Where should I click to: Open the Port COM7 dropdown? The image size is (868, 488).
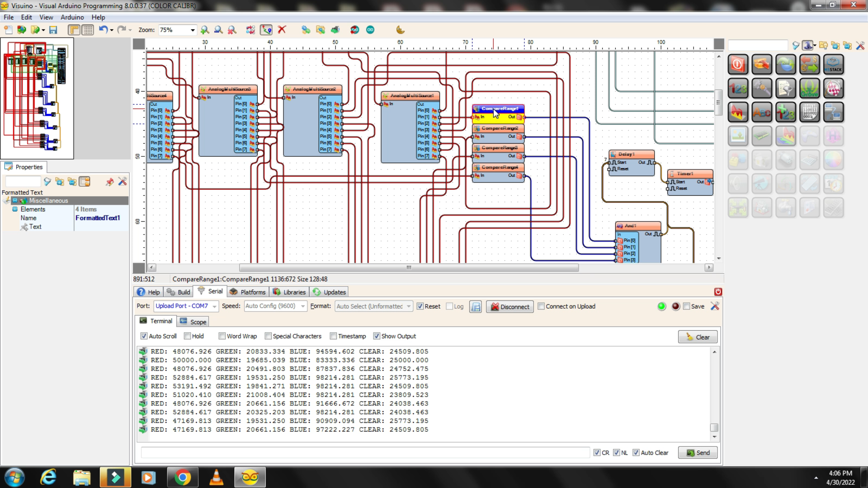[214, 306]
